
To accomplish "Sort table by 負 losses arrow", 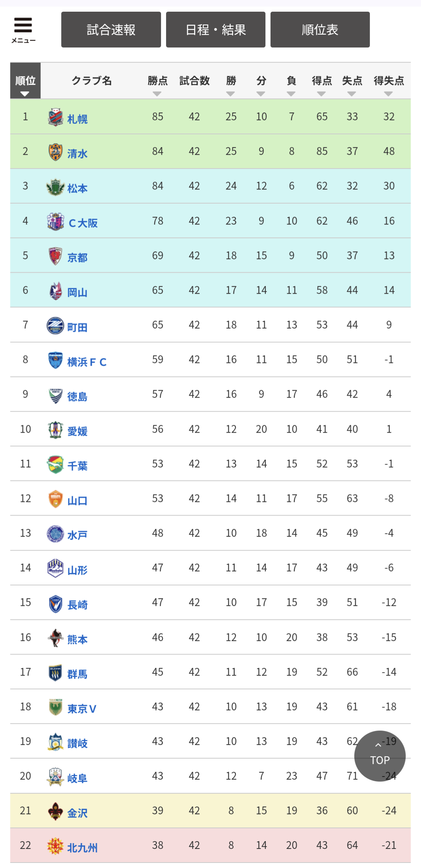I will (291, 94).
